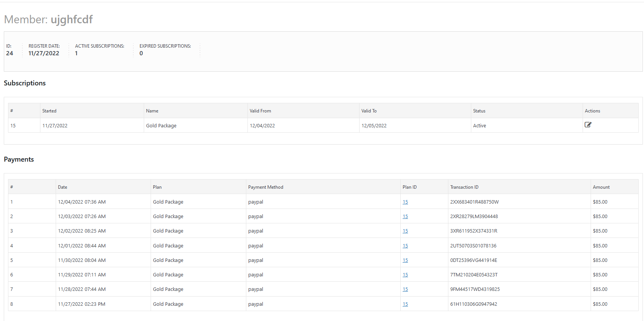Click Gold Package plan in payment row 7
Viewport: 644px width, 321px height.
pos(168,289)
